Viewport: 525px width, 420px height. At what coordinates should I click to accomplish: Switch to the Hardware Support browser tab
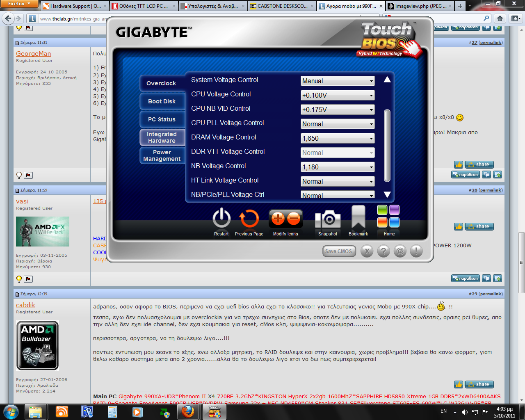[74, 6]
